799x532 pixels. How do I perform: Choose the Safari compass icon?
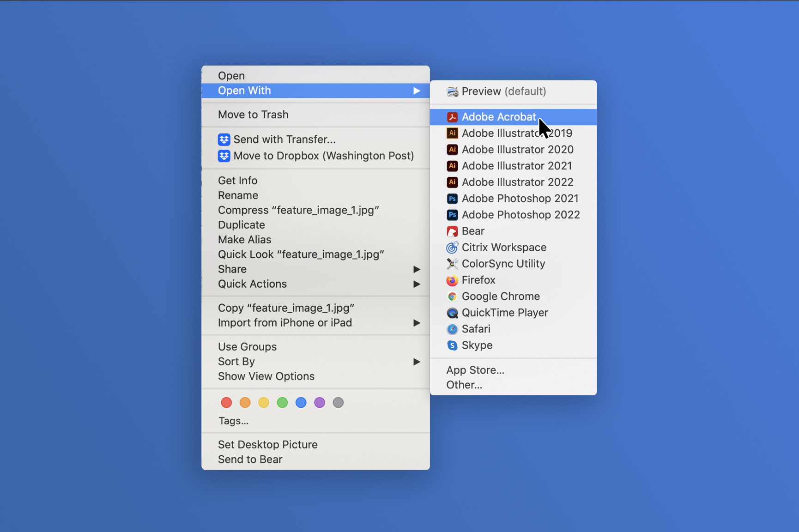click(452, 329)
